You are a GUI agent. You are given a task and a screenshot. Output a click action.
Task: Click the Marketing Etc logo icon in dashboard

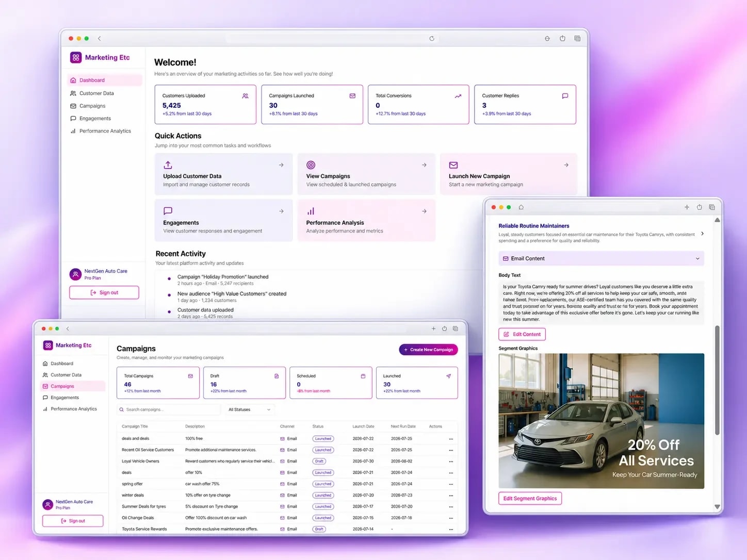click(76, 58)
